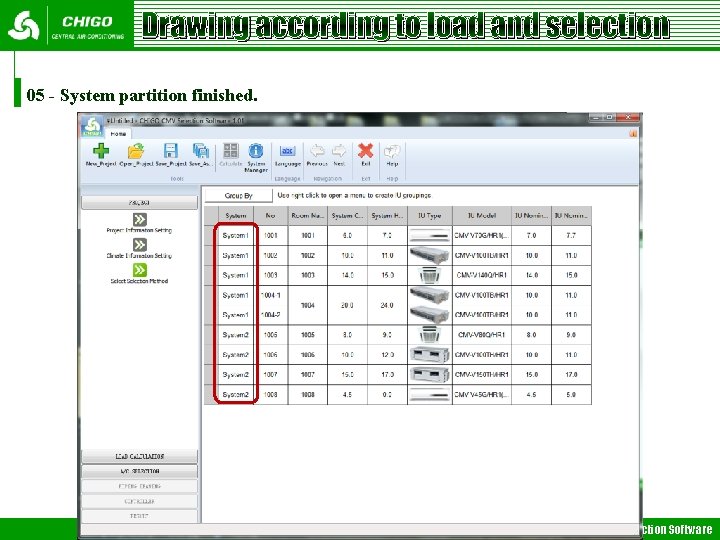Expand the PIPING DRAWING panel
The width and height of the screenshot is (720, 540).
tap(140, 486)
